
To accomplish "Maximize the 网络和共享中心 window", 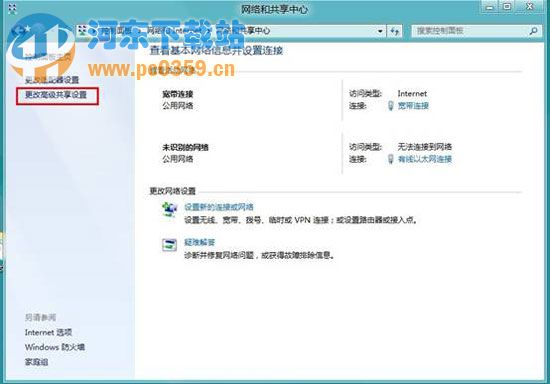I will (507, 6).
